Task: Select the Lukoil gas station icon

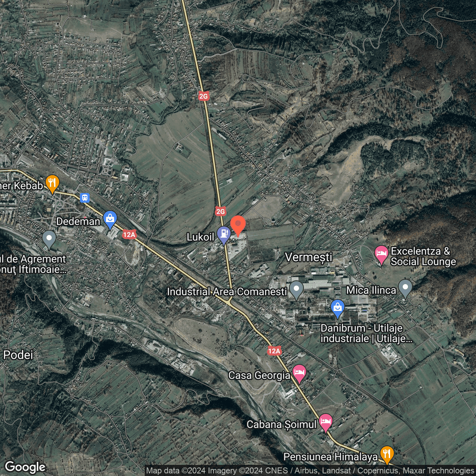Action: click(x=224, y=234)
